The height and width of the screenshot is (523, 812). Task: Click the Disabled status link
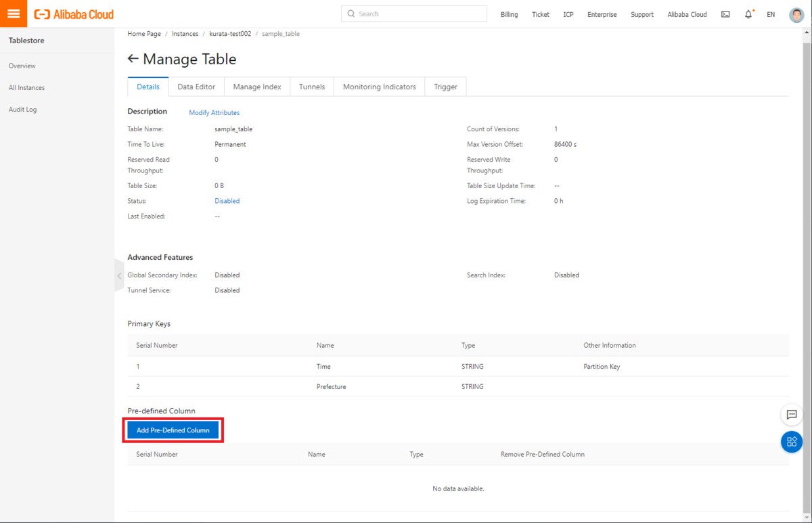coord(227,201)
